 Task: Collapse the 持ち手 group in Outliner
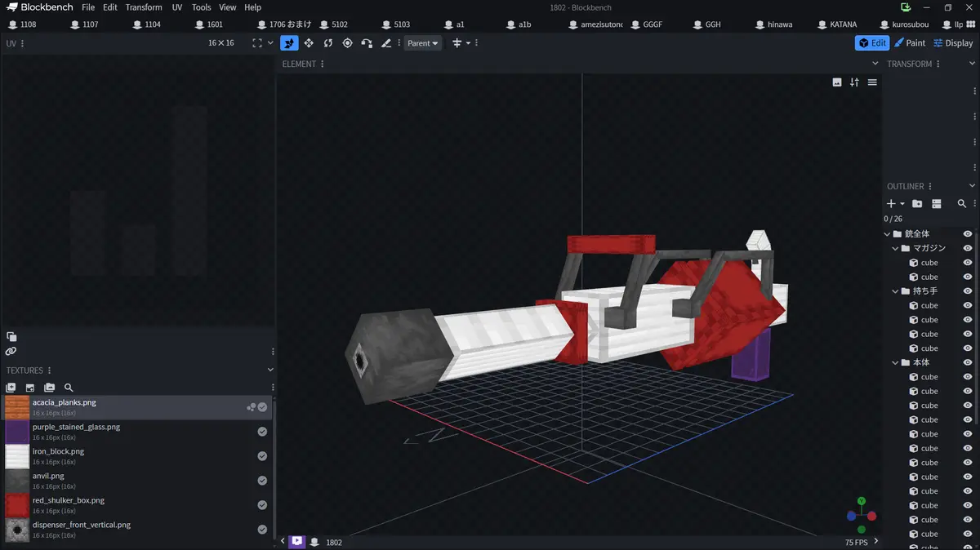click(895, 291)
